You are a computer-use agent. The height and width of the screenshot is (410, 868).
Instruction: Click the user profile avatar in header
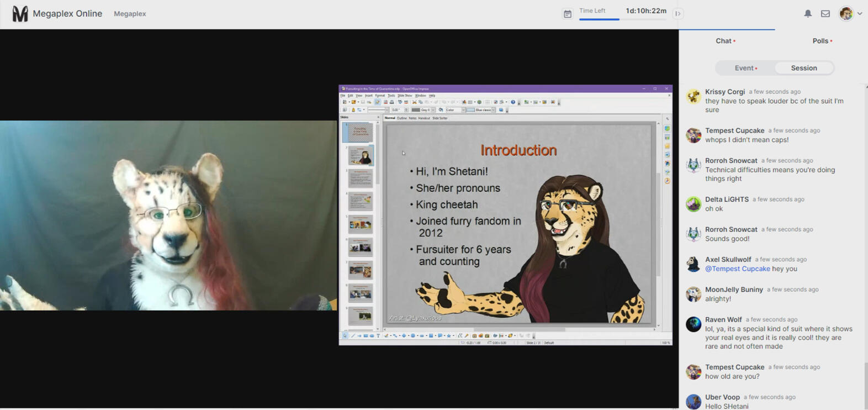(x=845, y=14)
